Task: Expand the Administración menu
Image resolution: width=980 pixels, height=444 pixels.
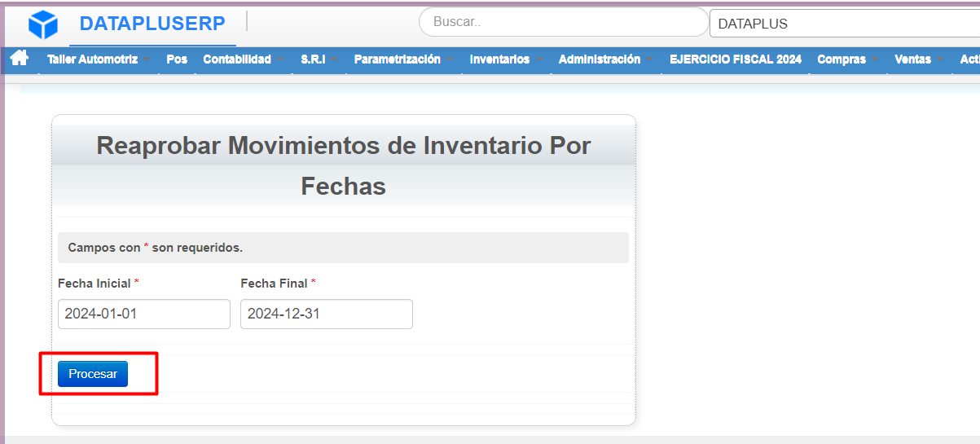Action: [x=605, y=59]
